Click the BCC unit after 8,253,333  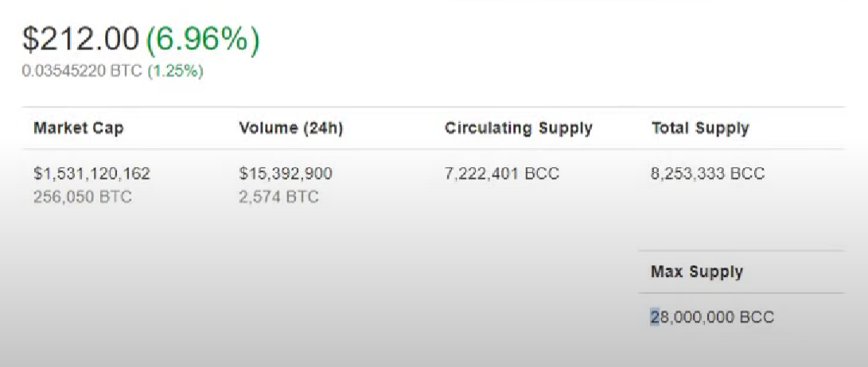(748, 174)
